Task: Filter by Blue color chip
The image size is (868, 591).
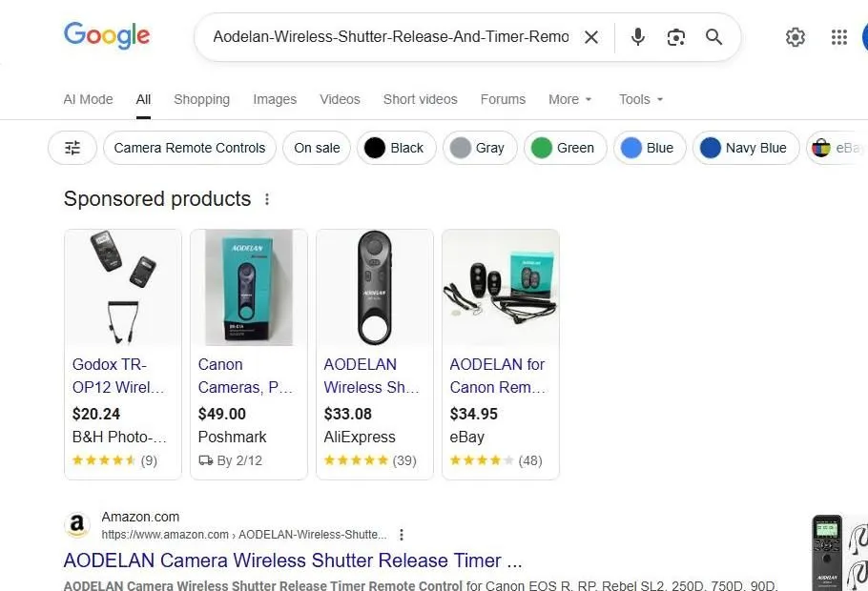Action: click(x=650, y=148)
